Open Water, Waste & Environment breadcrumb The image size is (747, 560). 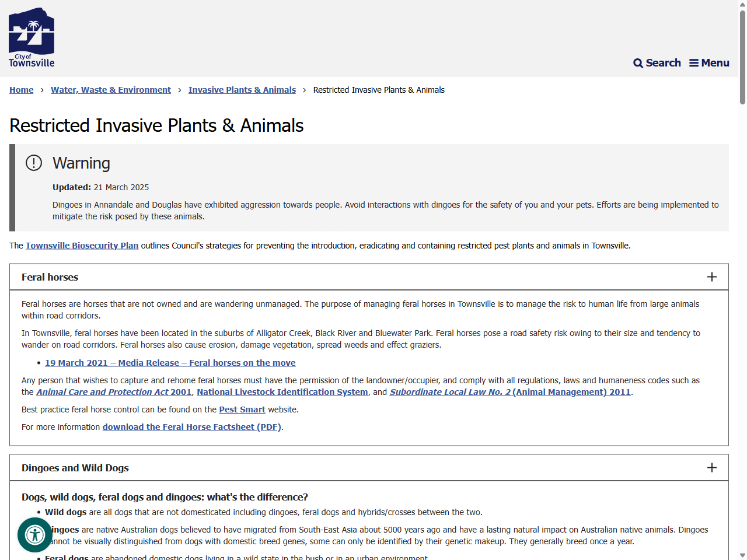coord(110,89)
